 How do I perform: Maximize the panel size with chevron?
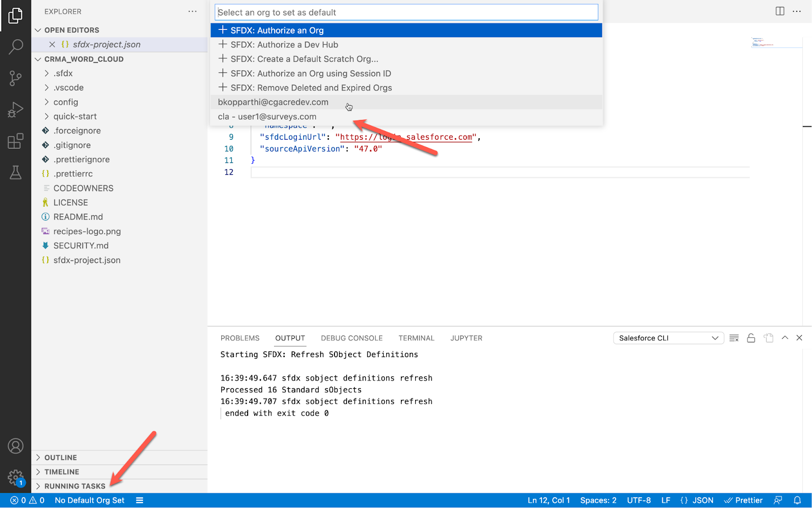coord(785,338)
